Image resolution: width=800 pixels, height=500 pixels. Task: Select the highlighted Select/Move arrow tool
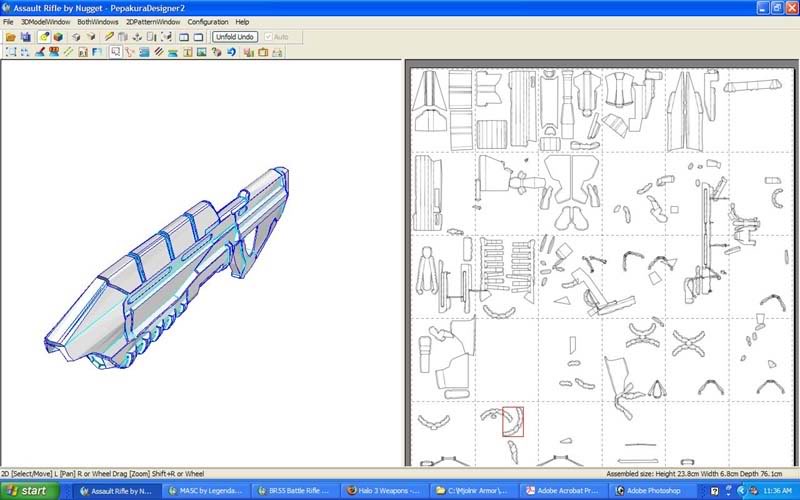(x=115, y=52)
